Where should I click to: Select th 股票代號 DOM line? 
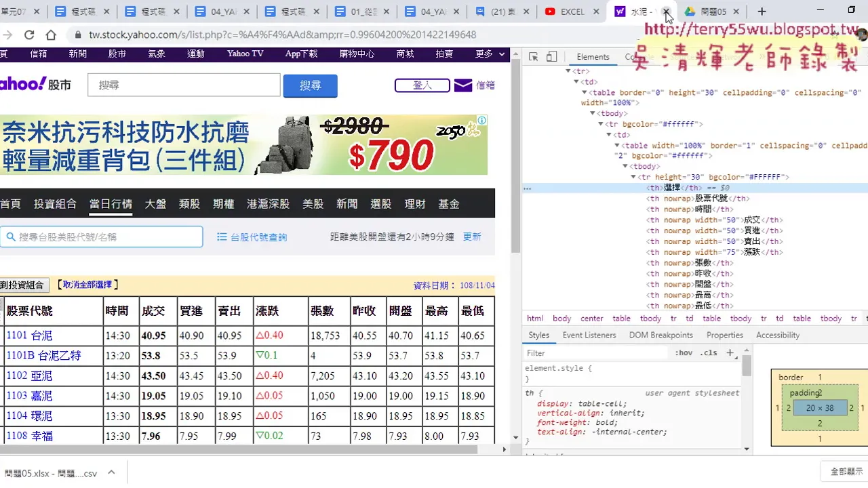[698, 199]
